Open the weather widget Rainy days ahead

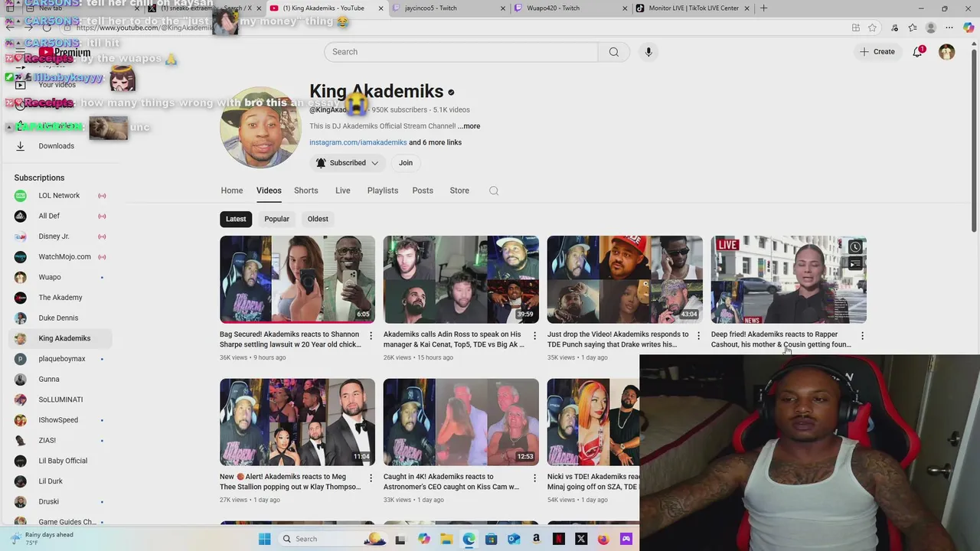pos(42,539)
